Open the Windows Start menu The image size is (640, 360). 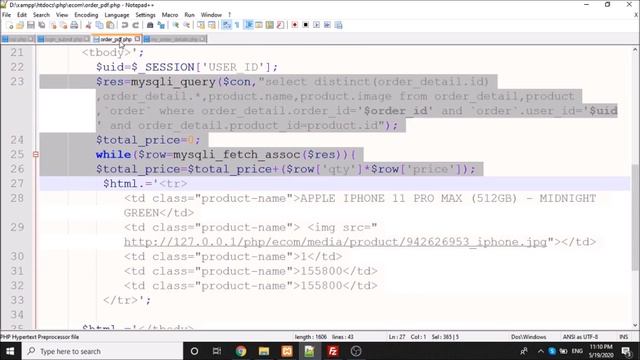tap(10, 351)
